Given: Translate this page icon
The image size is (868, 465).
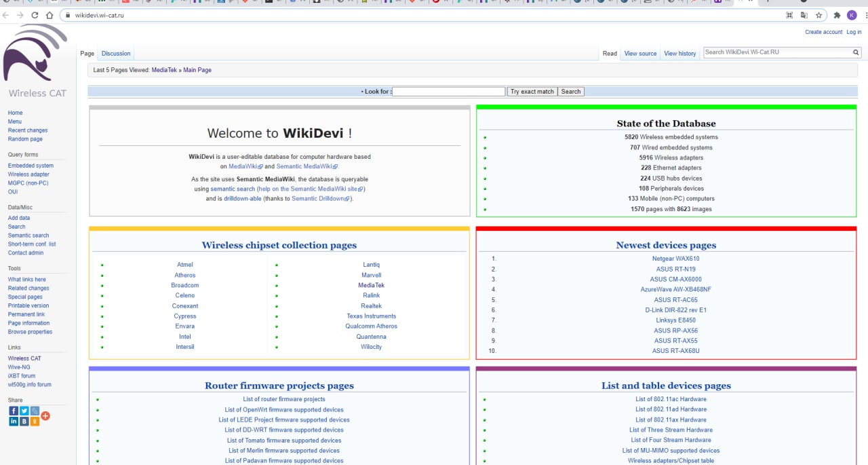Looking at the screenshot, I should coord(804,15).
